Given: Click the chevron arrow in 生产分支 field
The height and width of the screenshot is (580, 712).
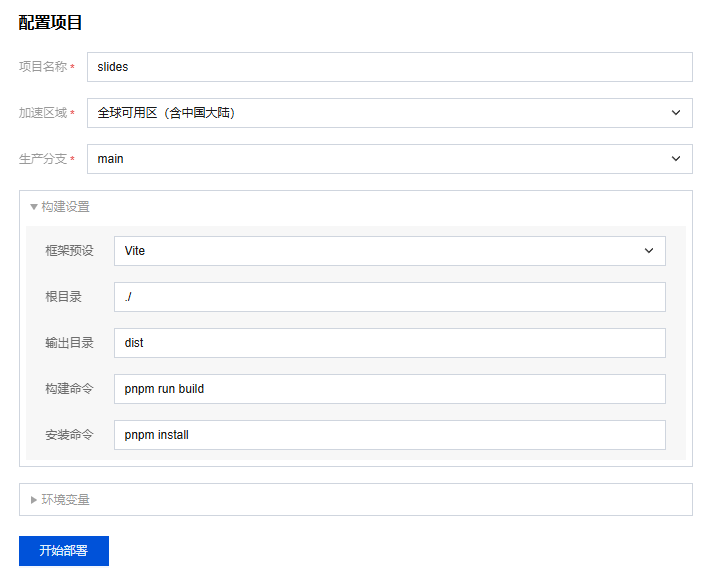Looking at the screenshot, I should coord(676,159).
